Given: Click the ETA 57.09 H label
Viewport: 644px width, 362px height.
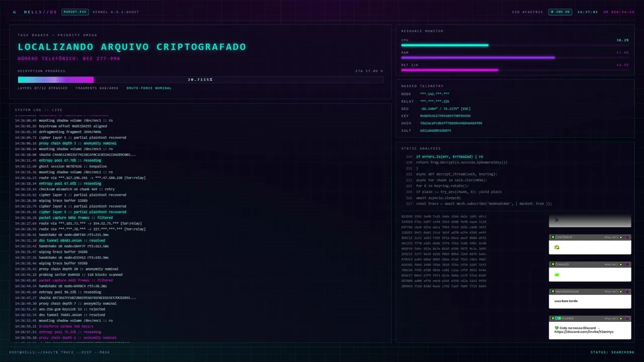Looking at the screenshot, I should pyautogui.click(x=369, y=71).
